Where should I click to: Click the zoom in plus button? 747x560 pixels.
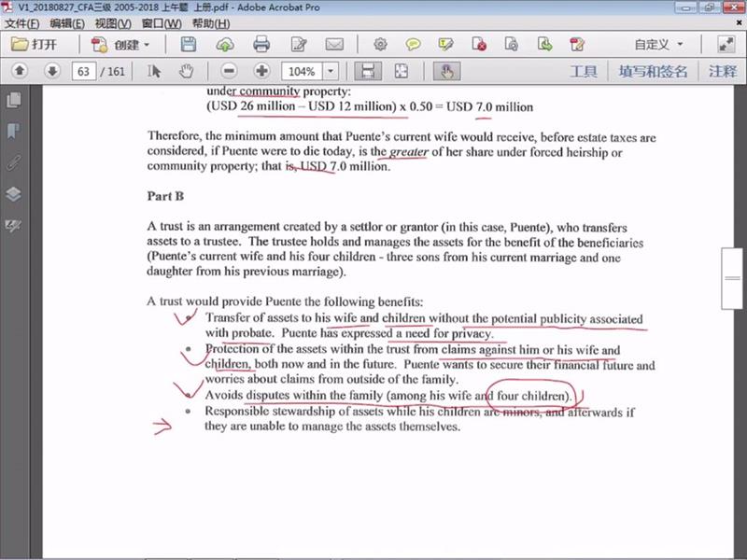261,71
